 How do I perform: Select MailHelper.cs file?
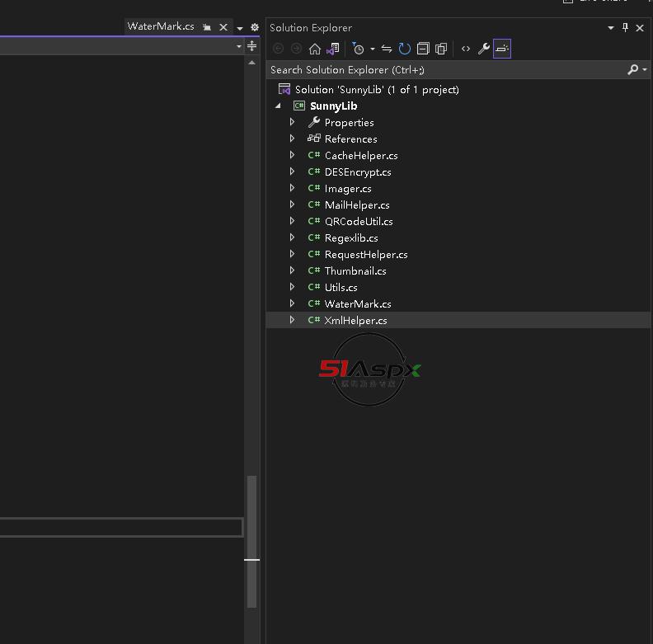[357, 205]
